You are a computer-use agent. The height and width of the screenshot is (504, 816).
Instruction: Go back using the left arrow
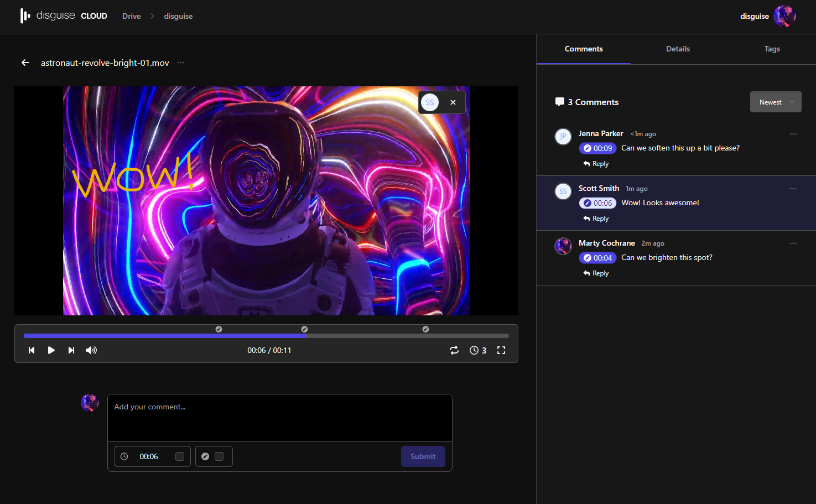(x=25, y=63)
